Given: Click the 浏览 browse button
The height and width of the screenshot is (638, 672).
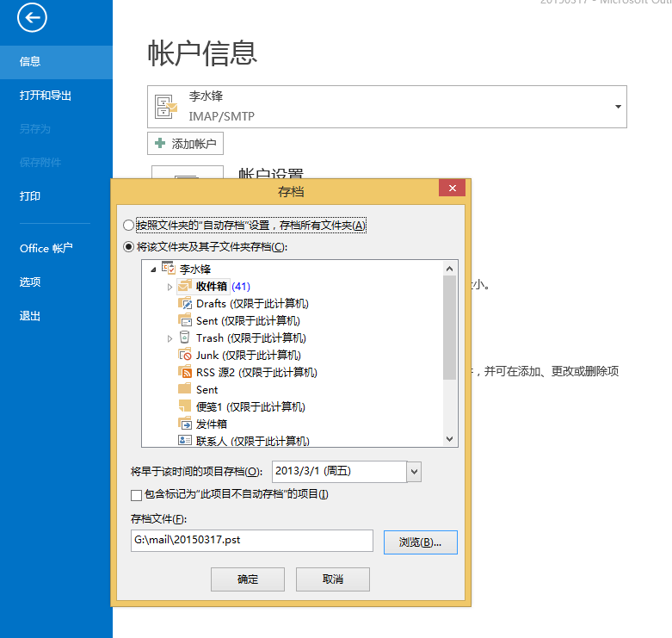Looking at the screenshot, I should [x=420, y=542].
